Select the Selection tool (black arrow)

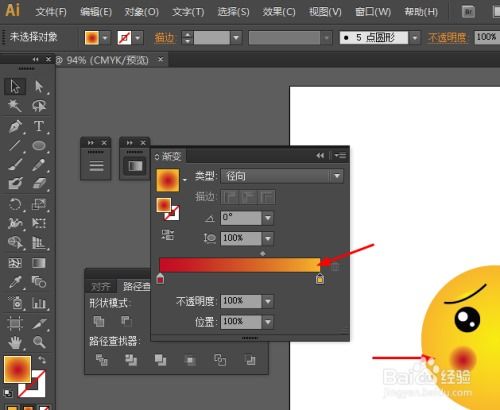(x=15, y=87)
